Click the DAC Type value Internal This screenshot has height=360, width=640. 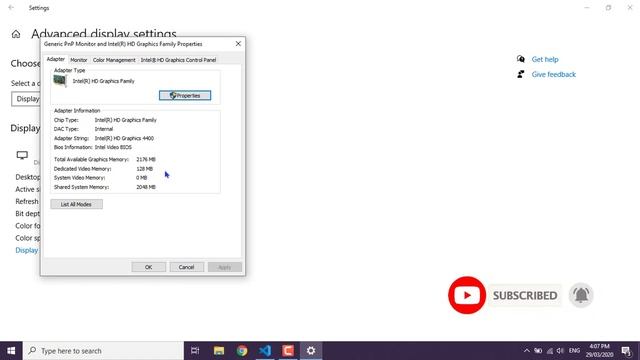point(104,129)
